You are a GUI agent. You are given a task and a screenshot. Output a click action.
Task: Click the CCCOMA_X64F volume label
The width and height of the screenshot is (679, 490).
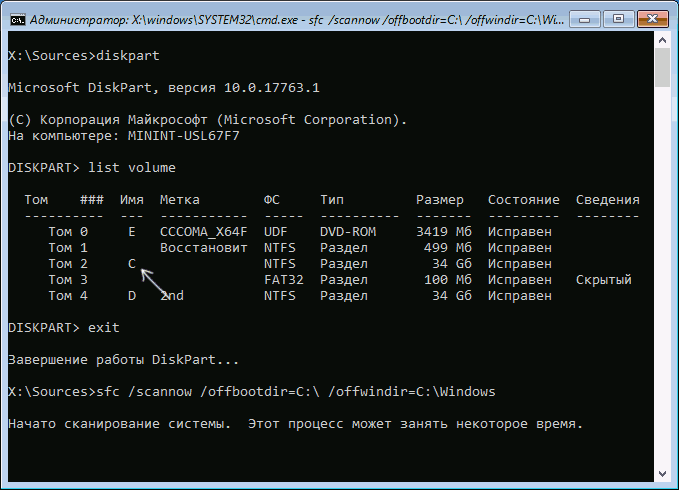[204, 232]
